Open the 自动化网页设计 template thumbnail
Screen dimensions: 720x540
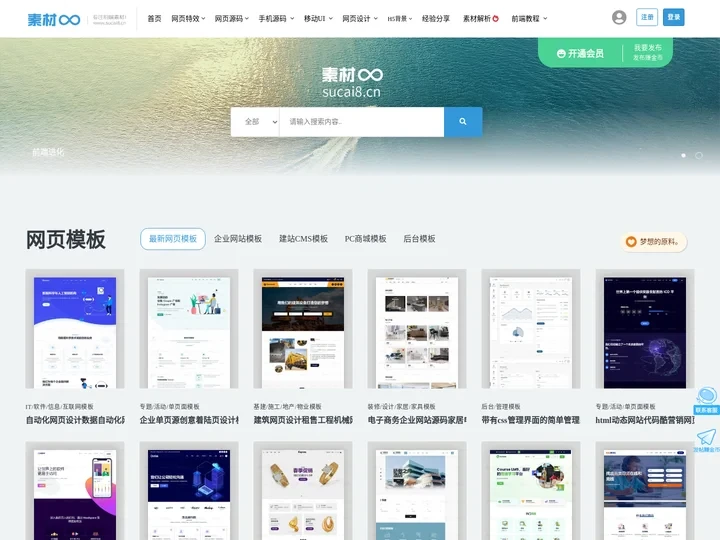coord(75,329)
